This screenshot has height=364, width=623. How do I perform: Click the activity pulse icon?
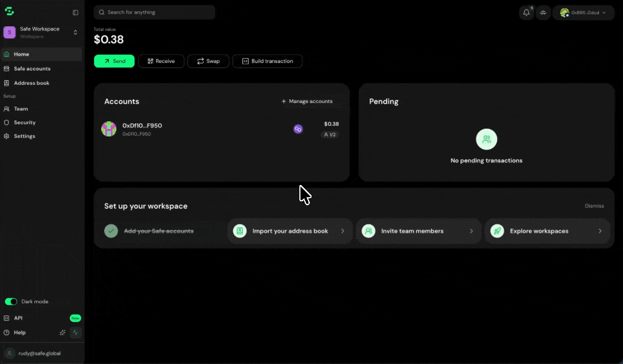pos(75,333)
